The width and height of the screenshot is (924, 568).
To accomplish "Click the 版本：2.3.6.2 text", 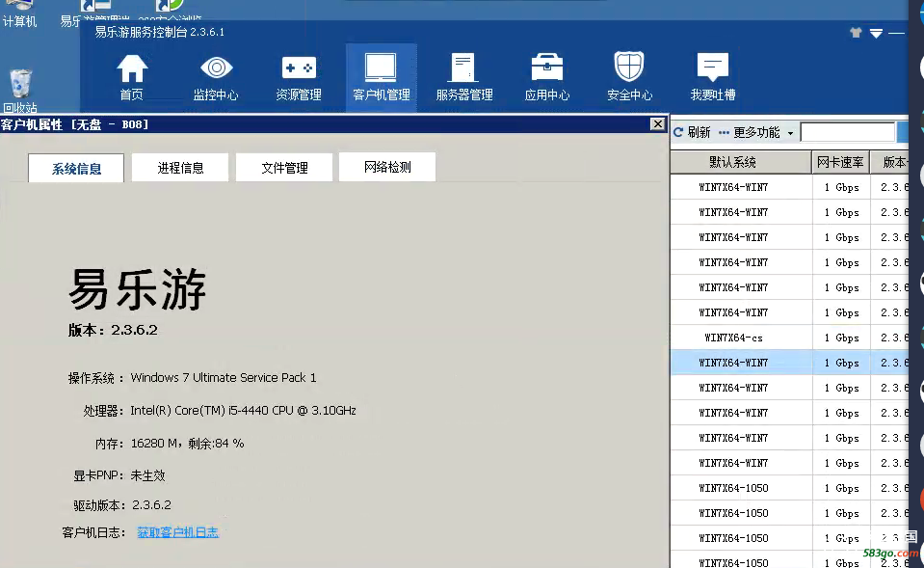I will point(113,330).
